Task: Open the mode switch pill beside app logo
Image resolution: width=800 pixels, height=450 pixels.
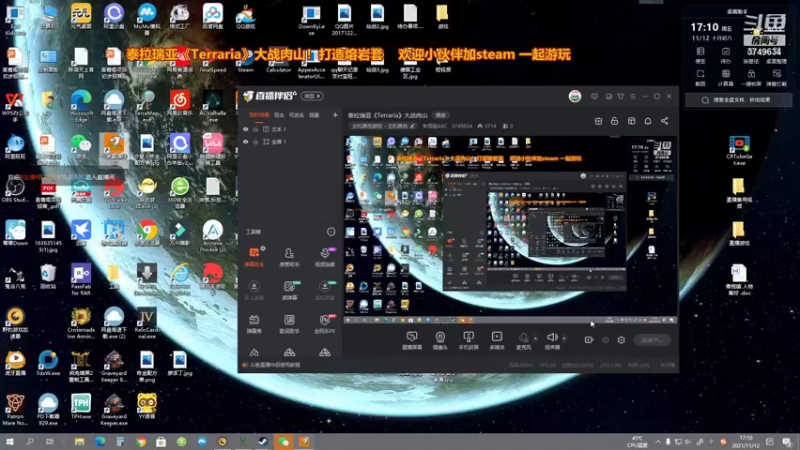Action: tap(312, 96)
